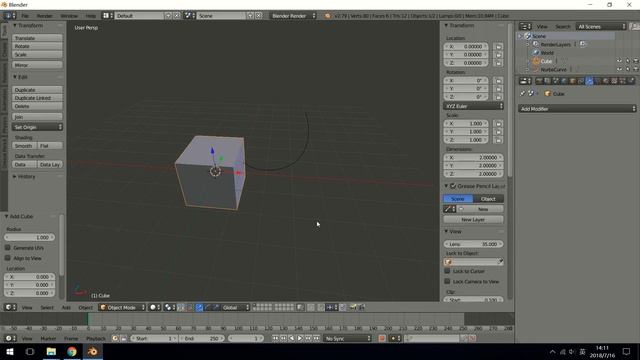Viewport: 640px width, 360px height.
Task: Open the Texture properties tab icon
Action: tap(613, 81)
